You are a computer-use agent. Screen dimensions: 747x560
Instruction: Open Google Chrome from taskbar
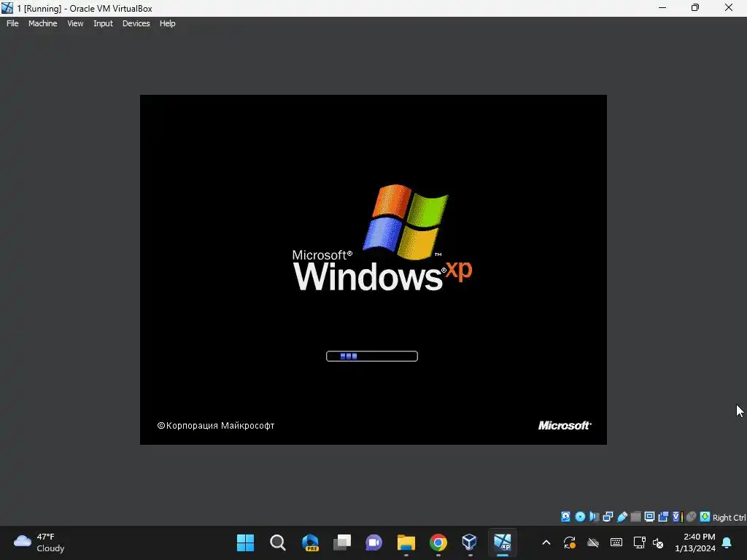[438, 542]
